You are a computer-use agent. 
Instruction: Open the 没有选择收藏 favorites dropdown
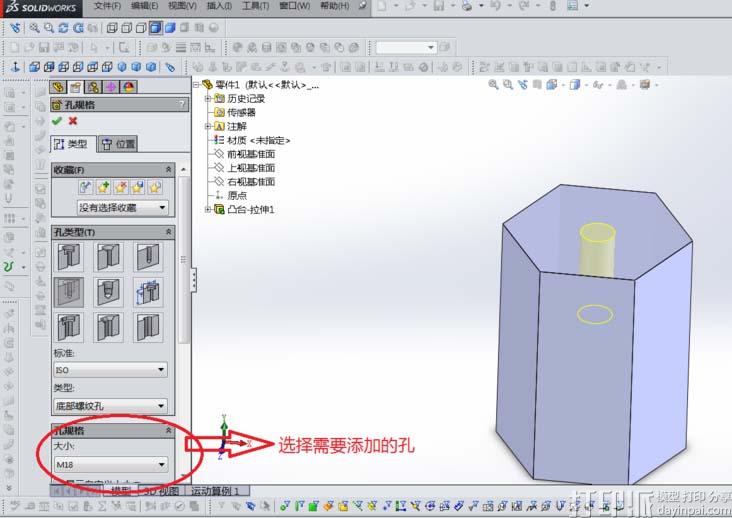pyautogui.click(x=122, y=208)
